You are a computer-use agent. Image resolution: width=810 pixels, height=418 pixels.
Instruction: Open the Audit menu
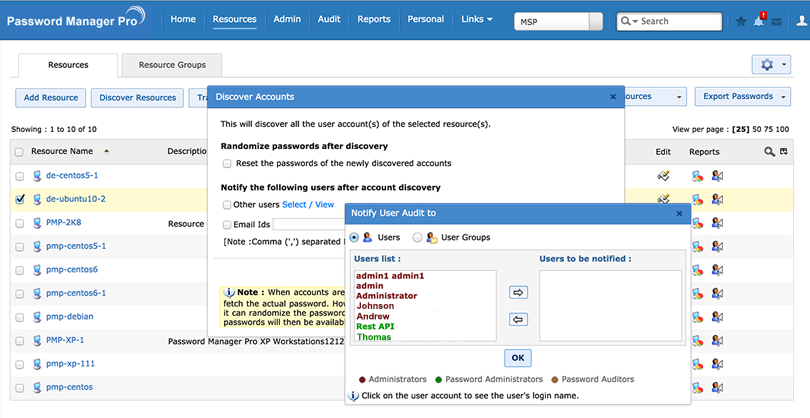tap(329, 19)
